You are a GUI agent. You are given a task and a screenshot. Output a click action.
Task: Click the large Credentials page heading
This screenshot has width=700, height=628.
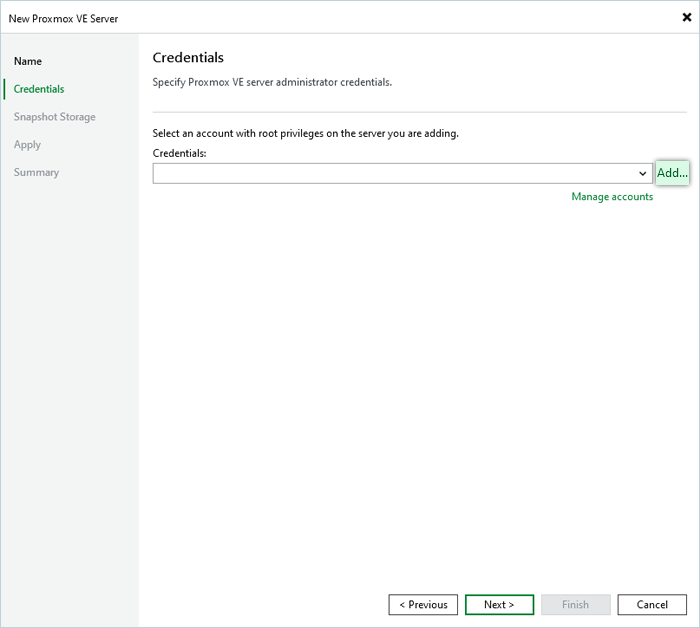point(188,58)
